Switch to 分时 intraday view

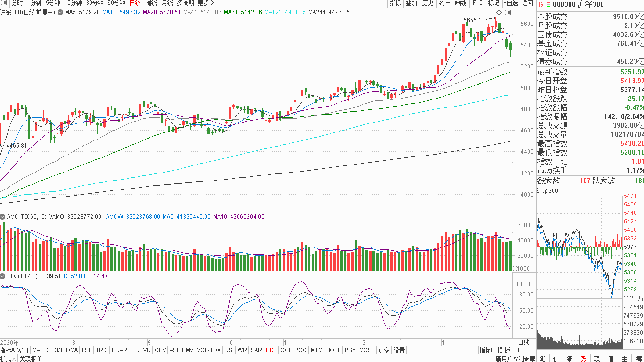click(17, 3)
